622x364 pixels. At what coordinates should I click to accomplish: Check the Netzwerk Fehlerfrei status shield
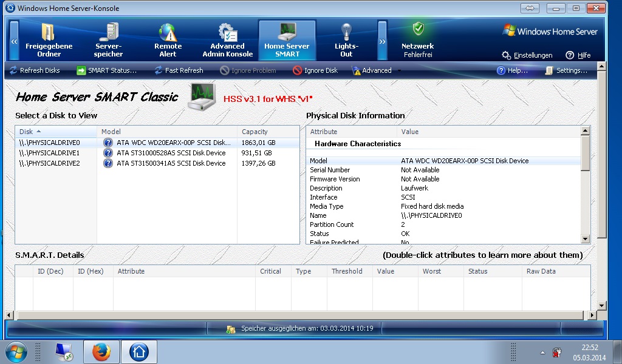click(x=418, y=29)
